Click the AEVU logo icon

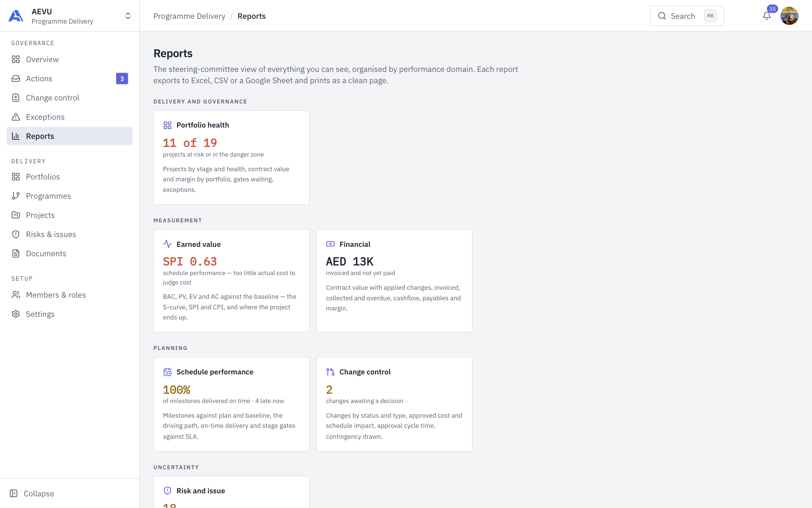pyautogui.click(x=16, y=16)
